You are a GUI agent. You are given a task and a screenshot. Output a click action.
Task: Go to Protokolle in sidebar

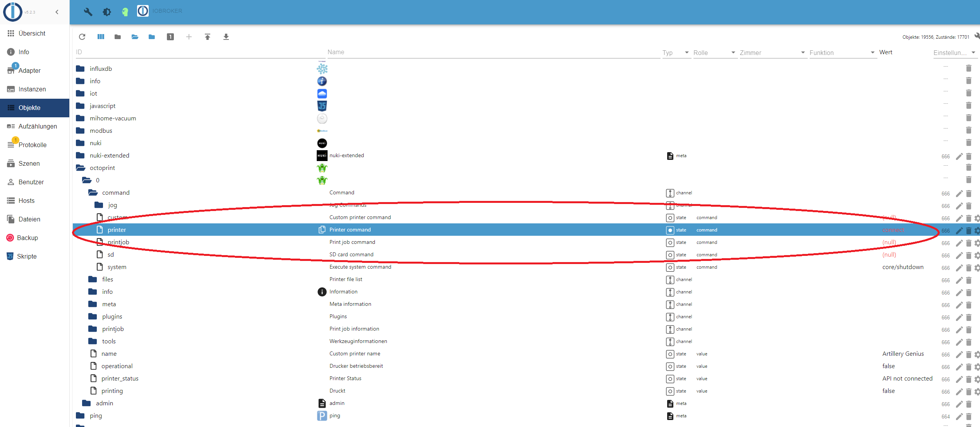coord(33,145)
